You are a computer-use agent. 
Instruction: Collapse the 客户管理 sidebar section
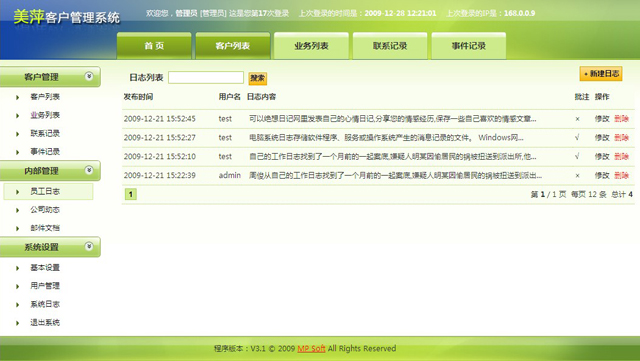89,76
